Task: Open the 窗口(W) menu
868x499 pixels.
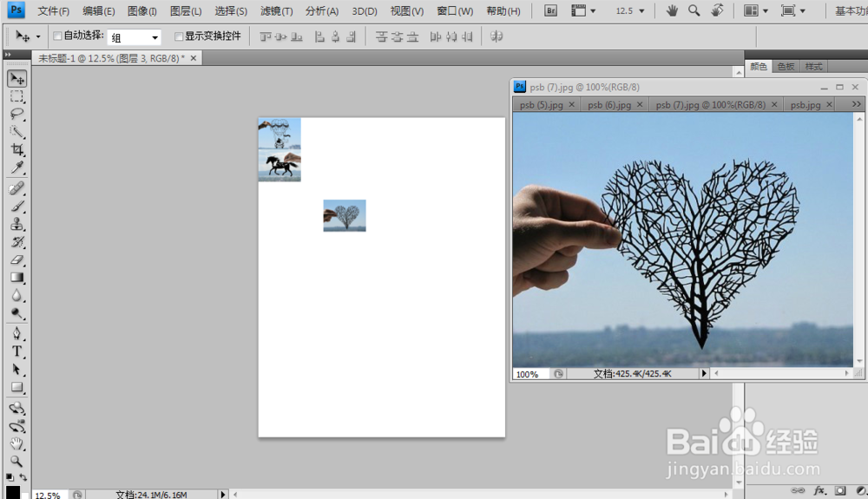Action: (x=455, y=11)
